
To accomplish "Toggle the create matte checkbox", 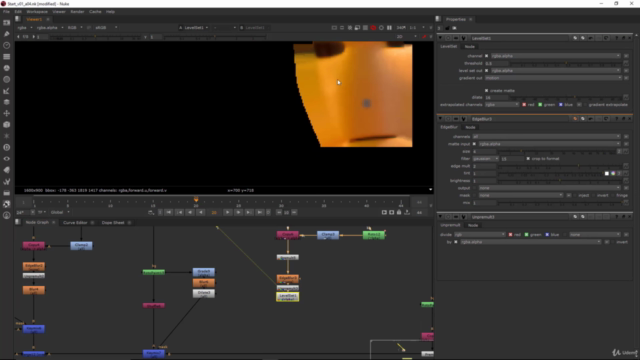I will 487,91.
